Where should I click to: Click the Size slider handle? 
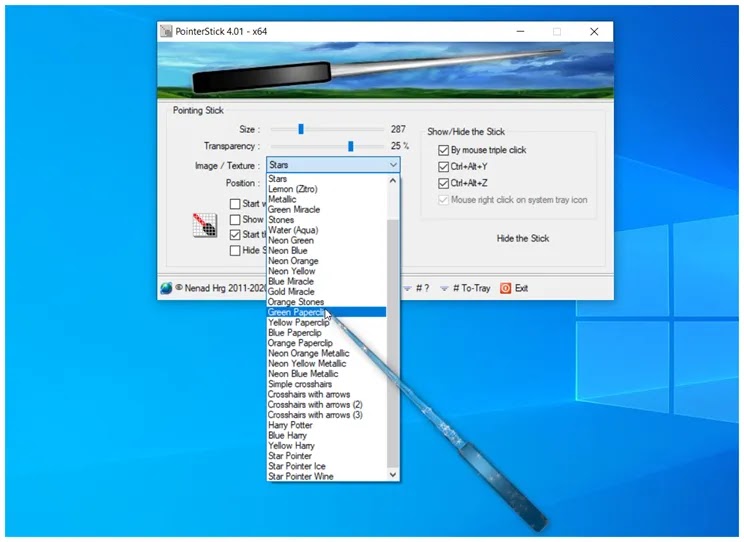pyautogui.click(x=301, y=129)
